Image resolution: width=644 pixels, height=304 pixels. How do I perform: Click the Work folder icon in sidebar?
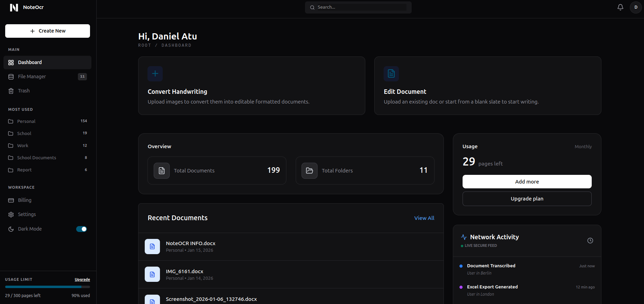pos(11,146)
